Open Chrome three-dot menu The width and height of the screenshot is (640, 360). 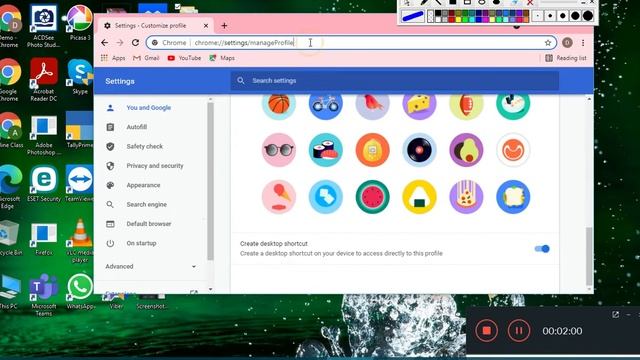[x=583, y=42]
